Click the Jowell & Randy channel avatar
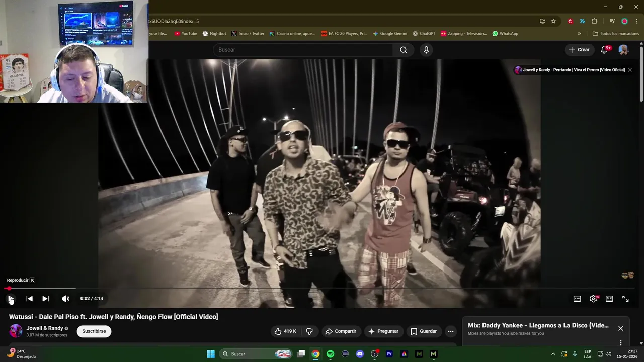The height and width of the screenshot is (362, 644). click(16, 331)
